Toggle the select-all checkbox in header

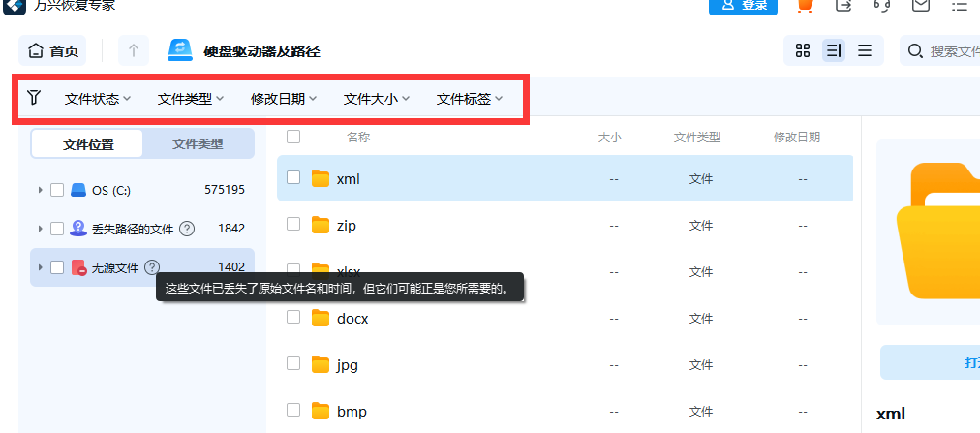pyautogui.click(x=293, y=137)
